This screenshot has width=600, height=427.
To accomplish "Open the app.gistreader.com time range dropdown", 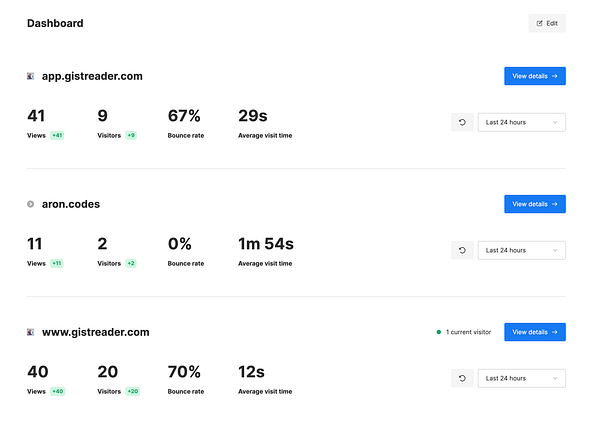I will point(521,122).
